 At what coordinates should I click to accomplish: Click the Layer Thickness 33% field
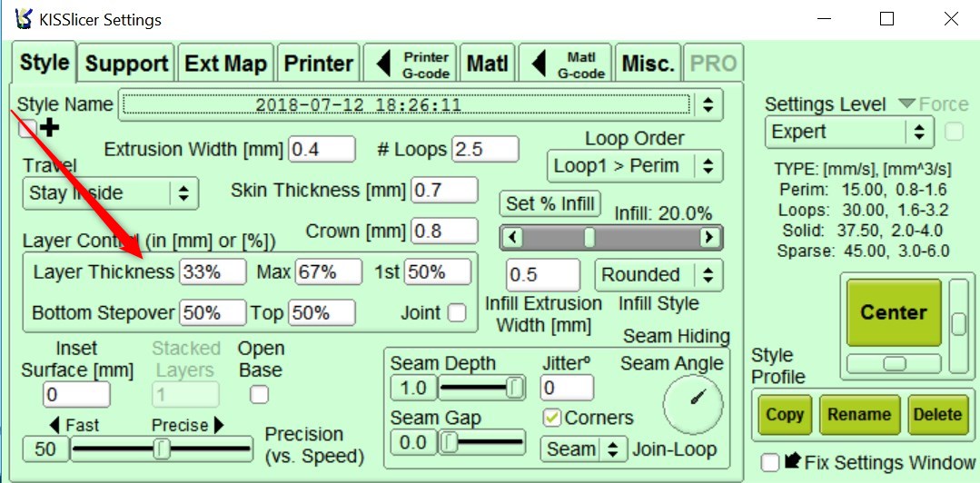(213, 271)
